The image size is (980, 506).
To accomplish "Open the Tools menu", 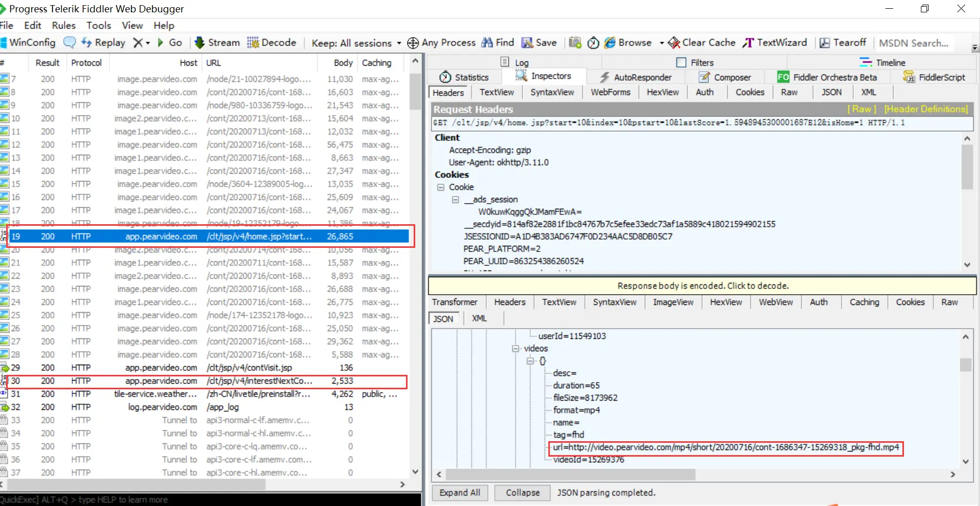I will point(99,25).
